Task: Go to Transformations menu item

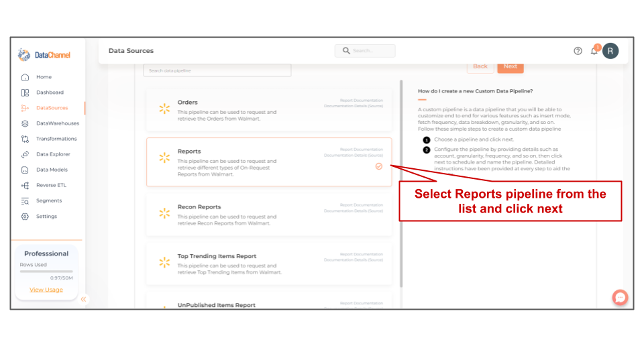Action: 56,139
